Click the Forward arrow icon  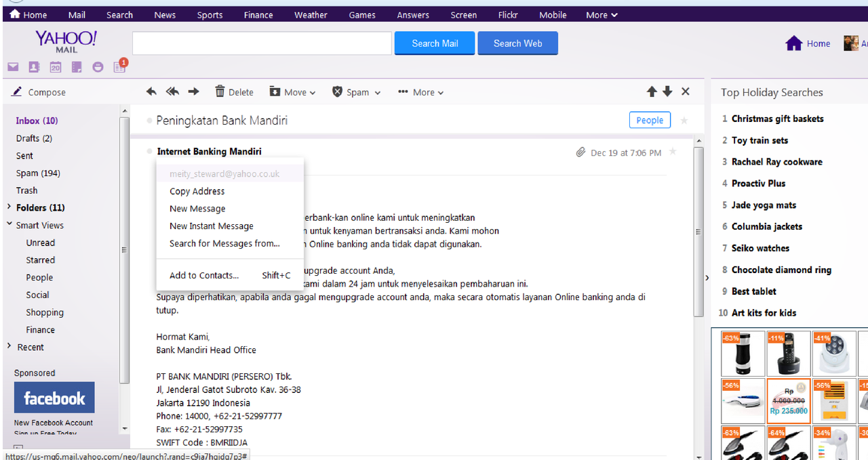pyautogui.click(x=194, y=91)
